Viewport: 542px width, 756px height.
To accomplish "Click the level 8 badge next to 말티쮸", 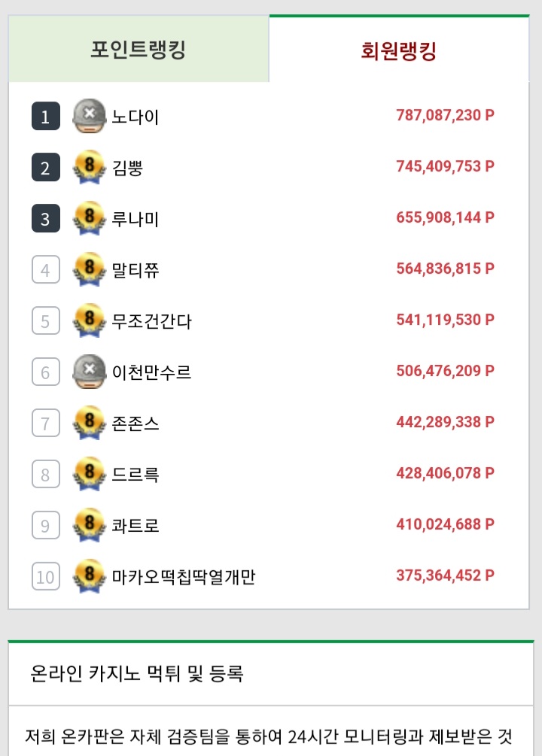I will [x=90, y=269].
